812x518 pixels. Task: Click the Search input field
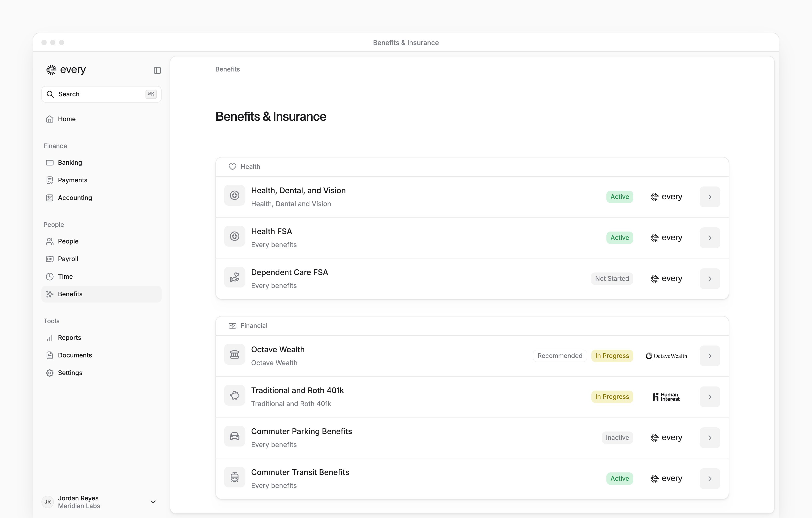coord(101,94)
